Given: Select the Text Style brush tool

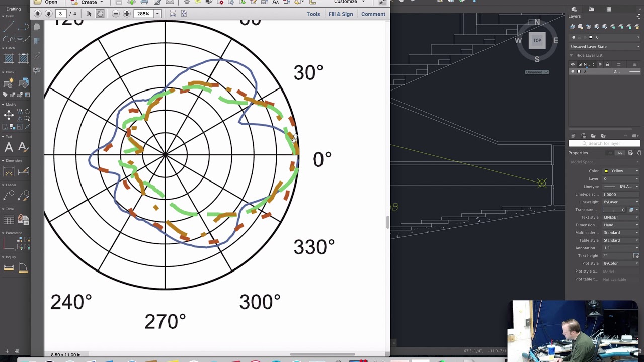Looking at the screenshot, I should tap(23, 147).
